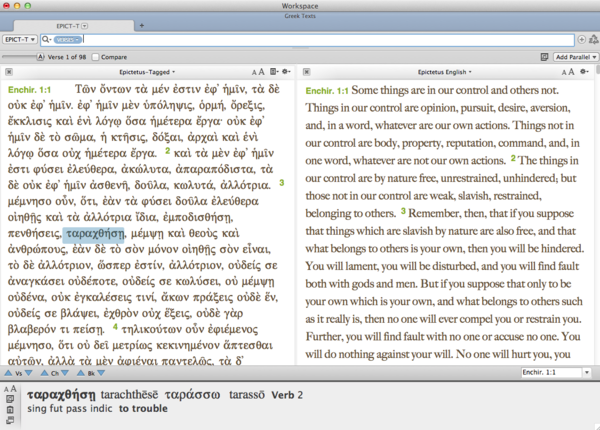Image resolution: width=600 pixels, height=430 pixels.
Task: Select the EPICT-T tab
Action: coord(73,26)
